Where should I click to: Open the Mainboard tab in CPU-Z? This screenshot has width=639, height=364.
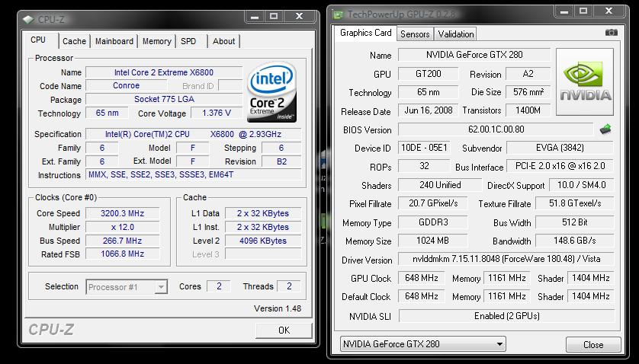(x=114, y=41)
